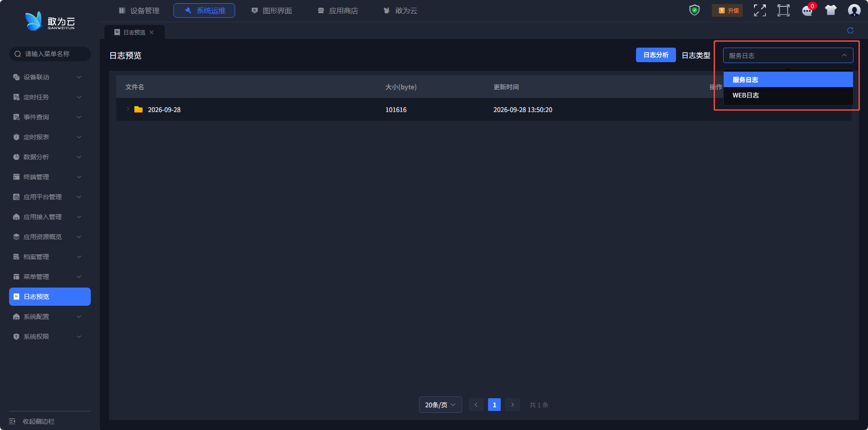
Task: Expand the 应用平台管理 sidebar menu
Action: [x=50, y=197]
